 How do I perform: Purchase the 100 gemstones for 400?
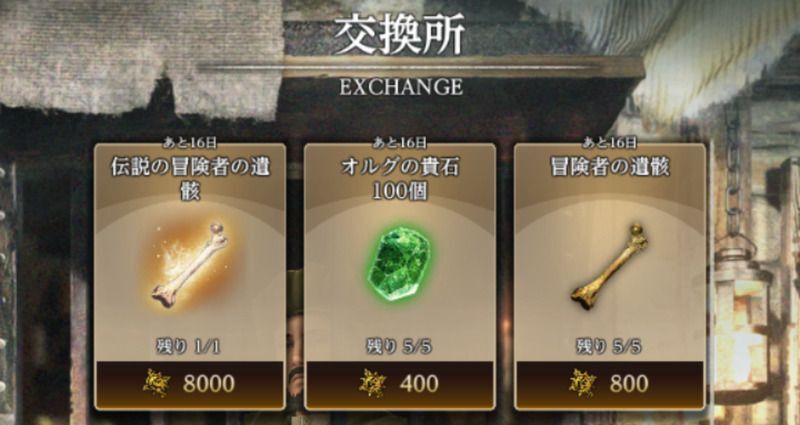click(x=399, y=384)
